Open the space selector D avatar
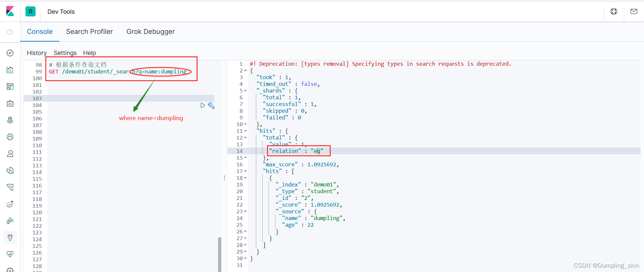The height and width of the screenshot is (272, 644). (31, 11)
